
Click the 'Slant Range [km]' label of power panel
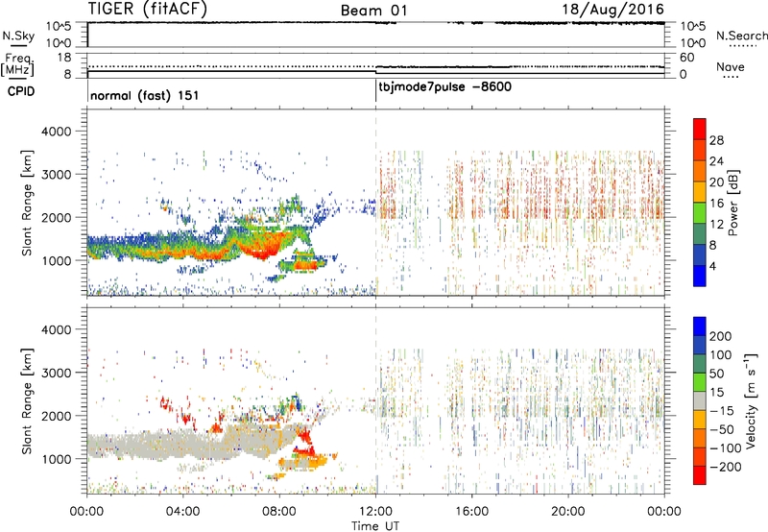(27, 203)
